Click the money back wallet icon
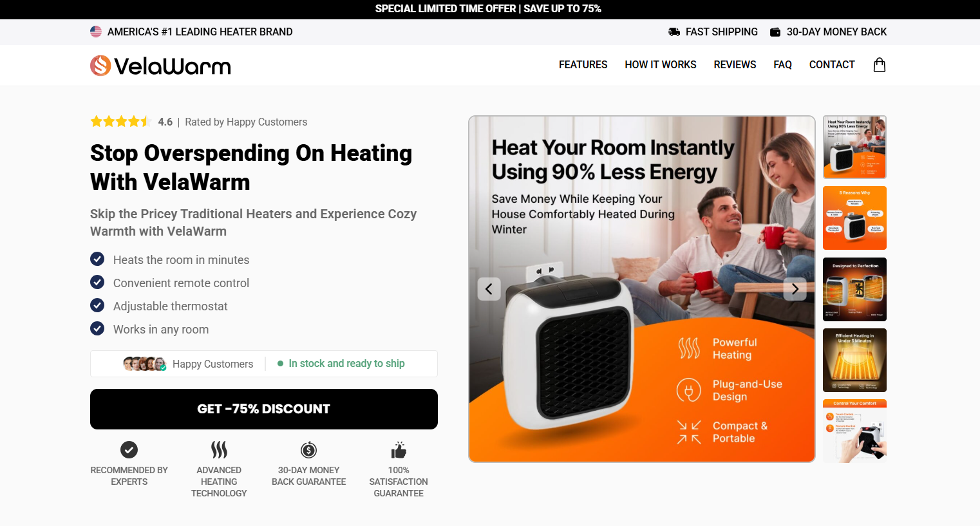This screenshot has width=980, height=526. point(775,32)
